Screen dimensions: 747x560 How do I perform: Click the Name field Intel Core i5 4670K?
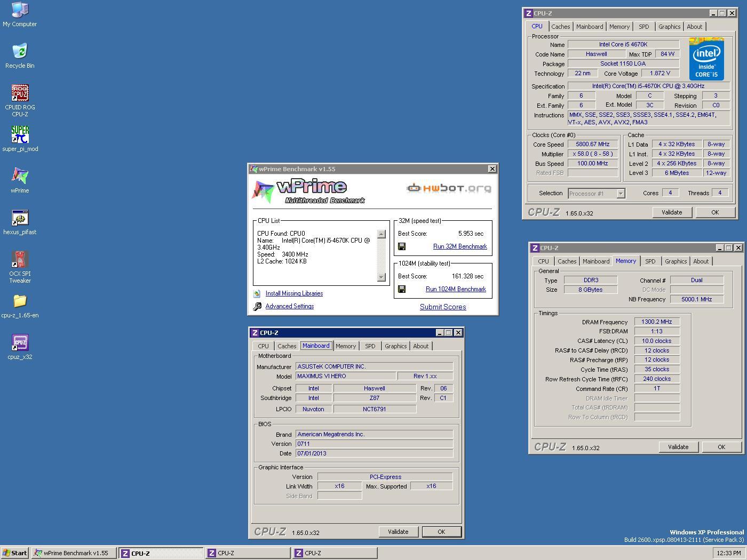tap(623, 44)
